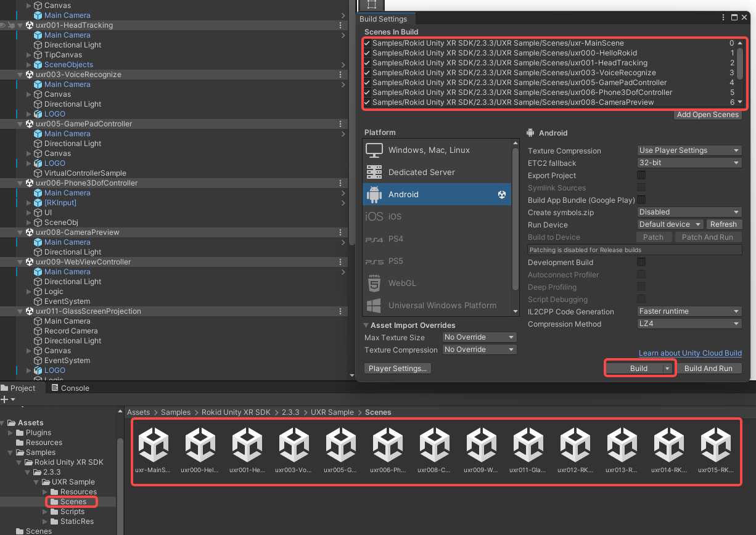The image size is (756, 535).
Task: Open the Compression Method dropdown
Action: (689, 324)
